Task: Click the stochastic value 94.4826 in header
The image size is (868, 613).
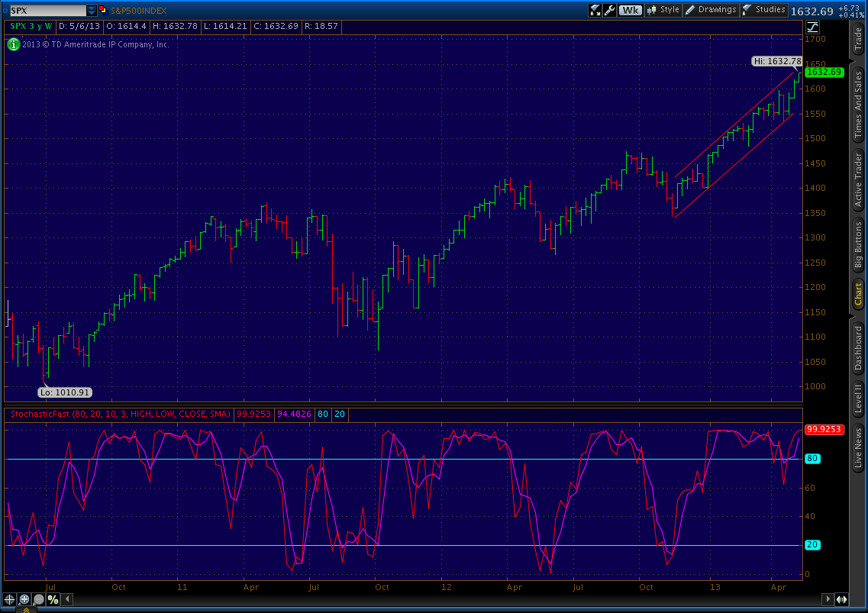Action: pos(294,414)
